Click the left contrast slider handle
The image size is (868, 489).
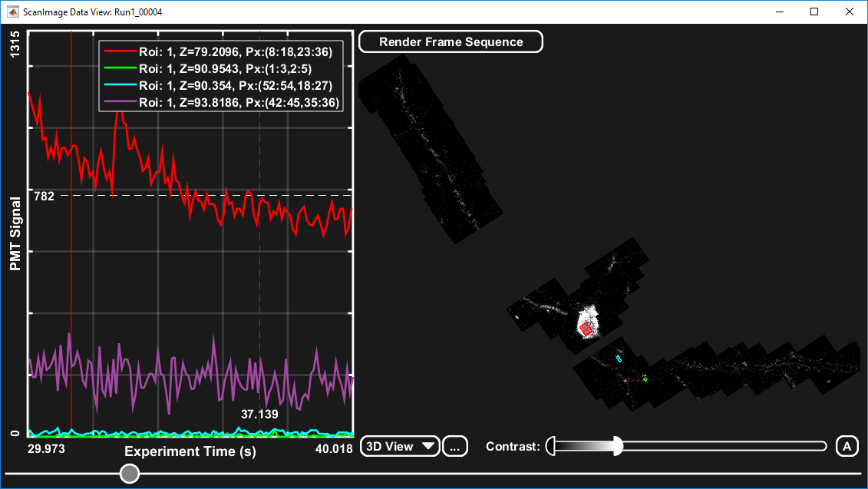click(550, 446)
